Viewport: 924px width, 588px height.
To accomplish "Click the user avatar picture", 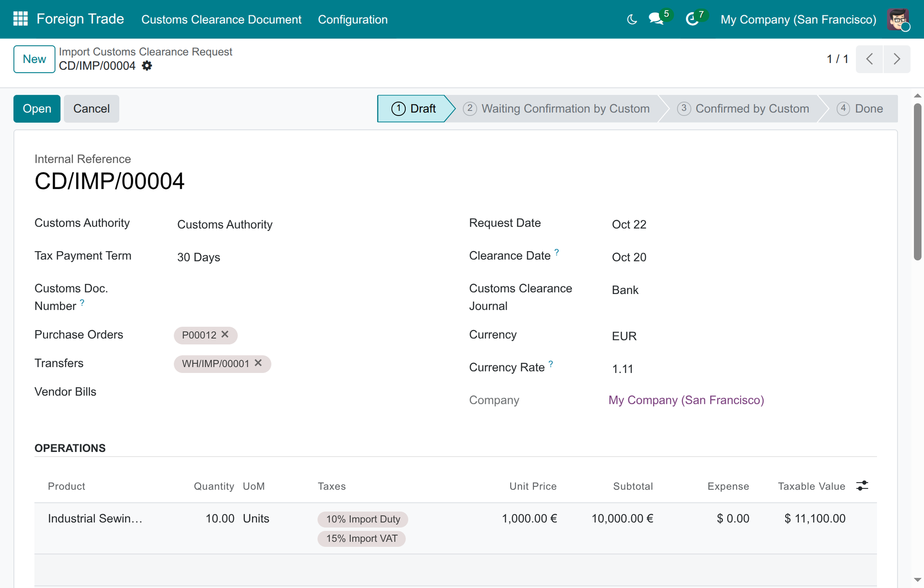I will coord(898,19).
